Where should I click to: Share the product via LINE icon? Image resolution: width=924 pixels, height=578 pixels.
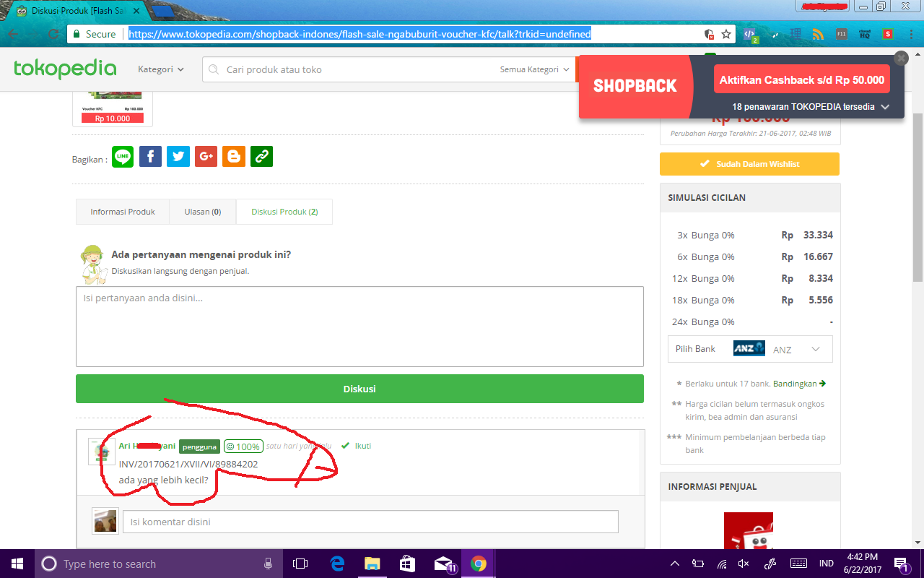pos(123,156)
